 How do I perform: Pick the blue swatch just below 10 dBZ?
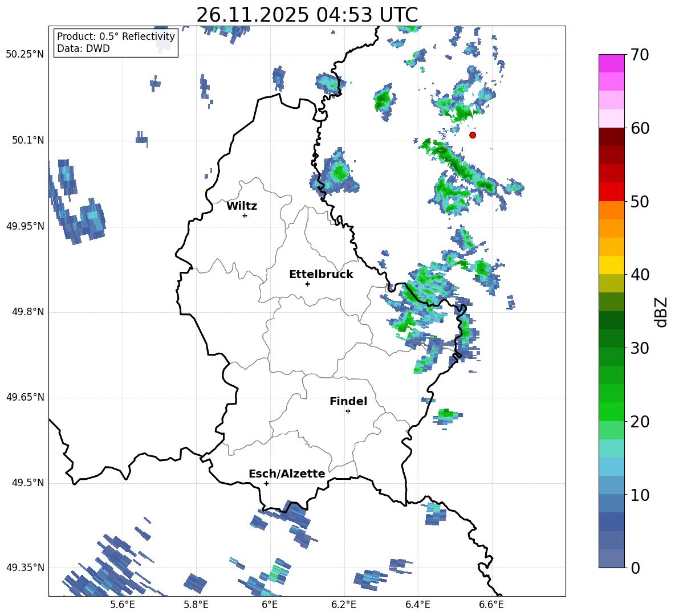(x=611, y=503)
